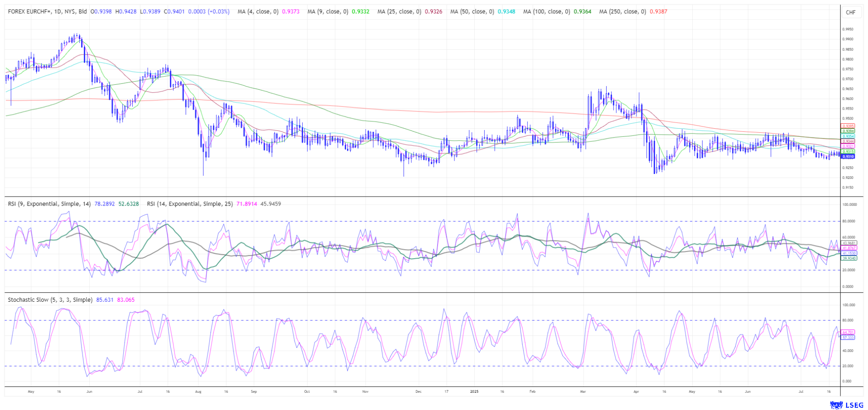Select the MA (4, close, 0) legend
Screen dimensions: 868x410
(x=258, y=12)
